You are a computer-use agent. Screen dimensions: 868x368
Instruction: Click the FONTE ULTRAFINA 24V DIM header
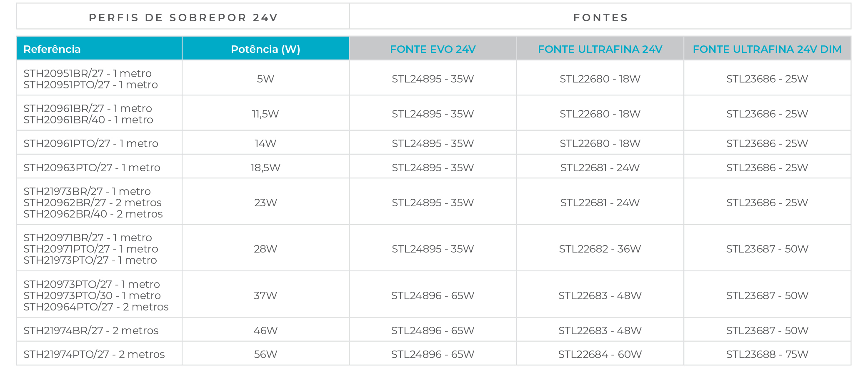point(767,49)
